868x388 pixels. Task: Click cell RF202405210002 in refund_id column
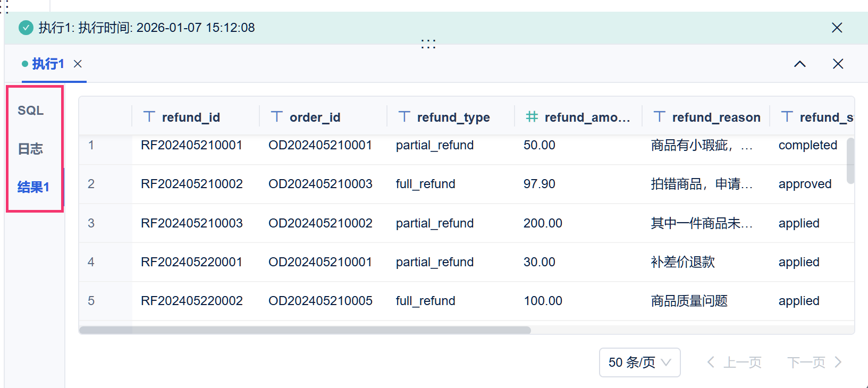(191, 184)
